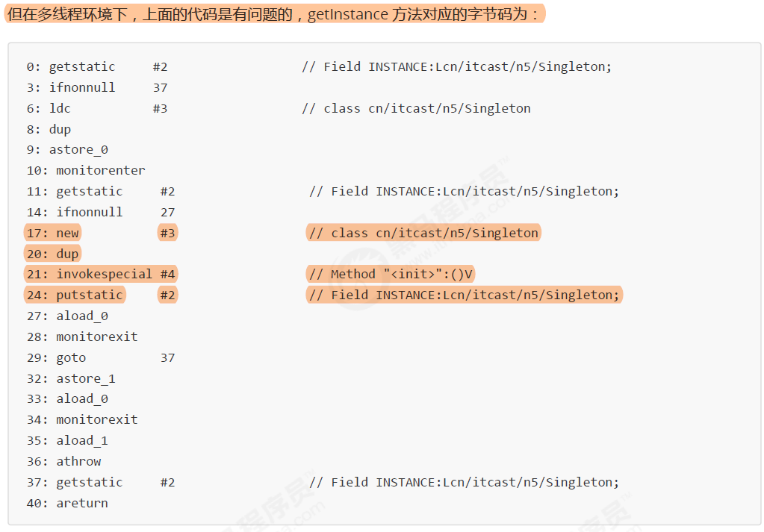Click the '6: ldc' instruction
Image resolution: width=764 pixels, height=532 pixels.
click(49, 108)
